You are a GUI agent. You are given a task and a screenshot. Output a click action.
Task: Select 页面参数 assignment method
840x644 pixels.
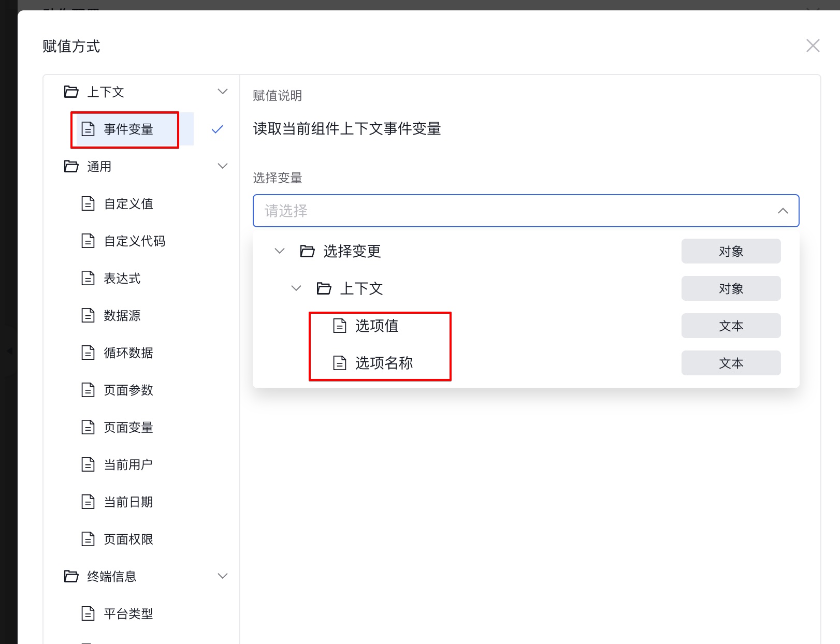click(128, 390)
